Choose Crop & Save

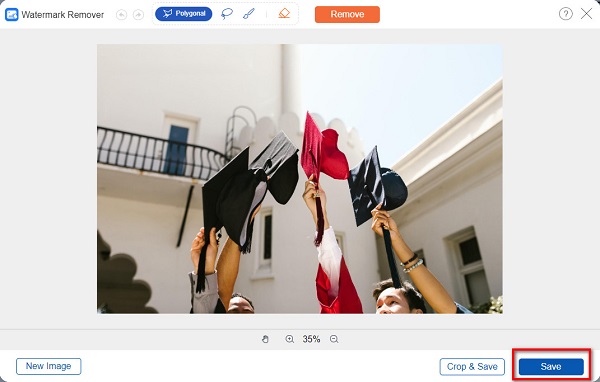[x=472, y=367]
